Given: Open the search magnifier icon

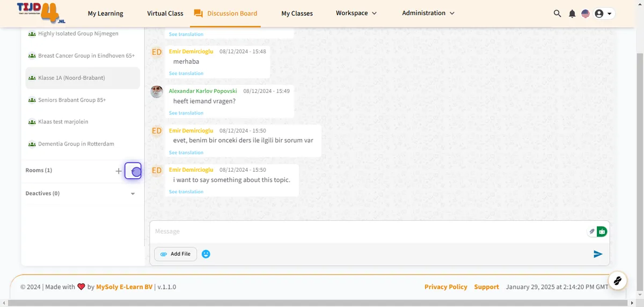Looking at the screenshot, I should [558, 13].
